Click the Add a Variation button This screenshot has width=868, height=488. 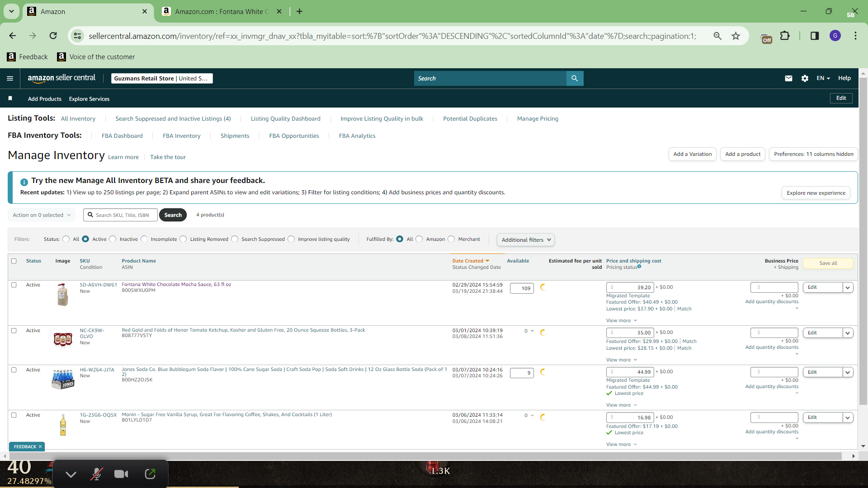693,154
